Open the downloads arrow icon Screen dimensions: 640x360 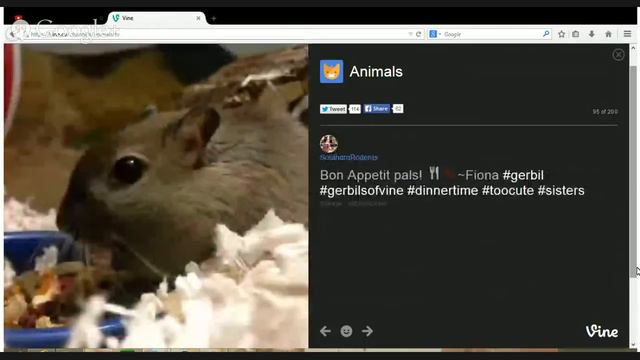click(x=591, y=34)
